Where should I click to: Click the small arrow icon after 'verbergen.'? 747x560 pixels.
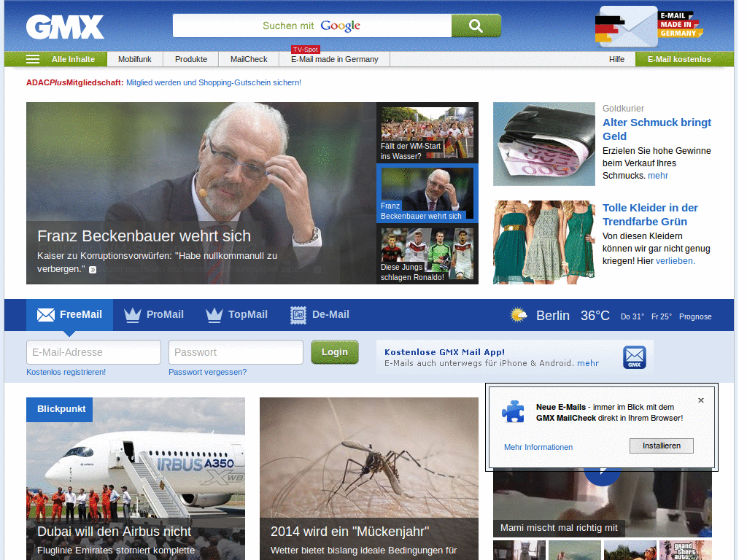93,270
